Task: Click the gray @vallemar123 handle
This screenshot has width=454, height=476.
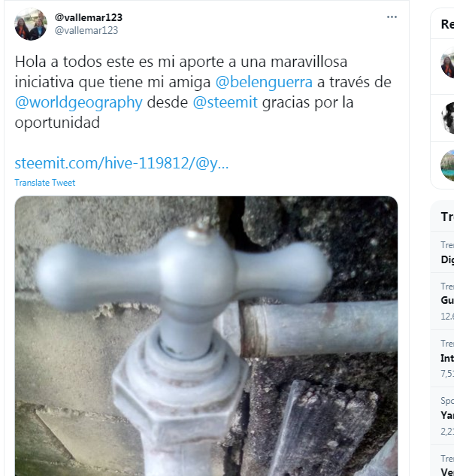Action: coord(86,30)
